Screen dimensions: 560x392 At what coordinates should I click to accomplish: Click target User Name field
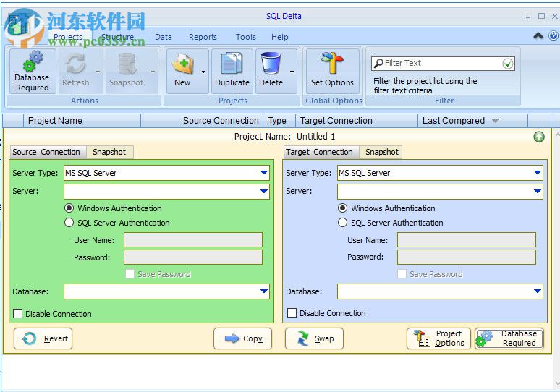[467, 240]
